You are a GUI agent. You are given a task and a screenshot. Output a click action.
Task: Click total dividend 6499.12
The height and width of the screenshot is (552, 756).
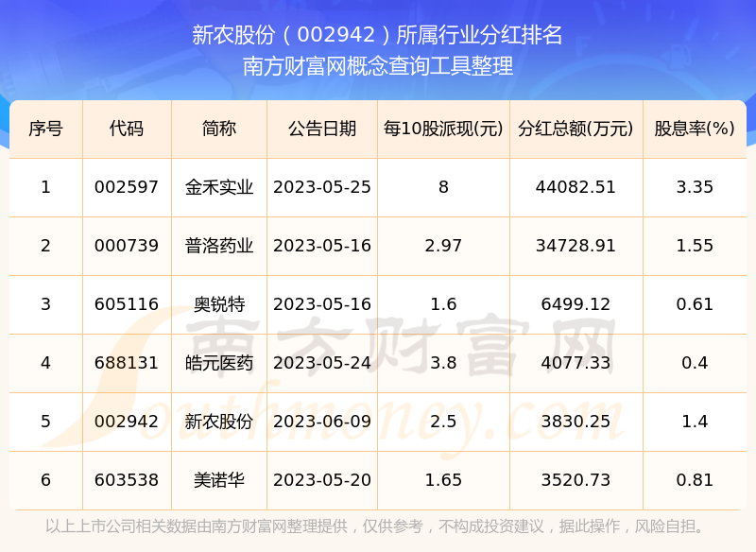(x=576, y=304)
